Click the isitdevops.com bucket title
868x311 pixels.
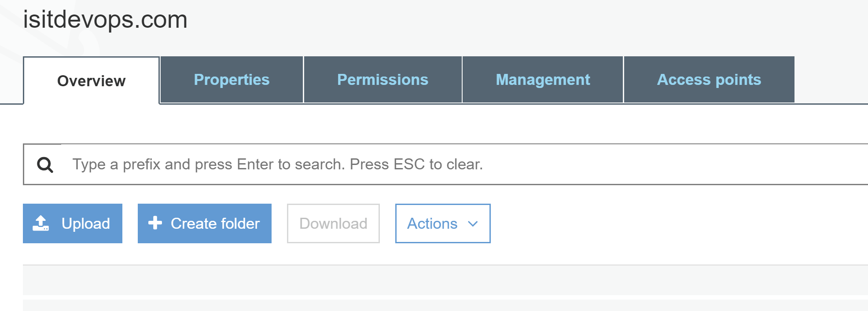105,20
